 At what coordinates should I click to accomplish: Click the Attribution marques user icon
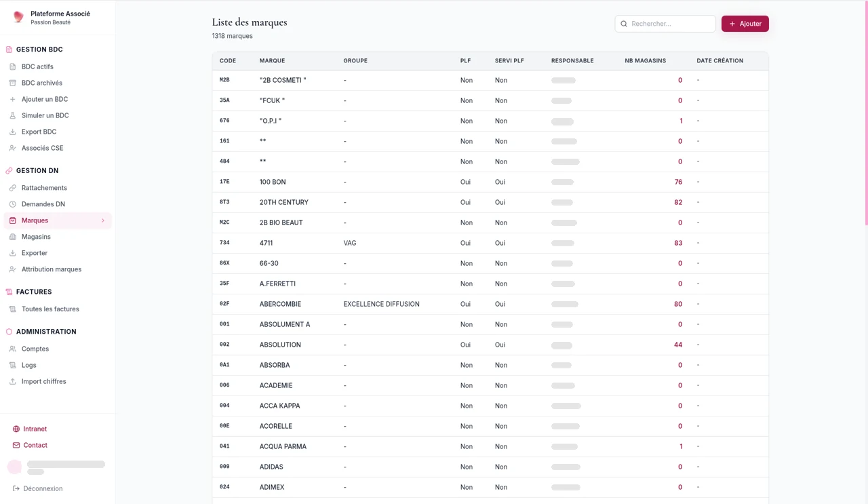point(12,269)
